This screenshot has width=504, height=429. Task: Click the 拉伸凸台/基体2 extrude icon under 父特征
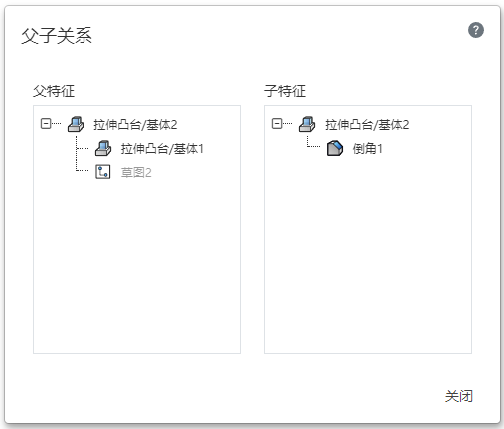tap(76, 124)
